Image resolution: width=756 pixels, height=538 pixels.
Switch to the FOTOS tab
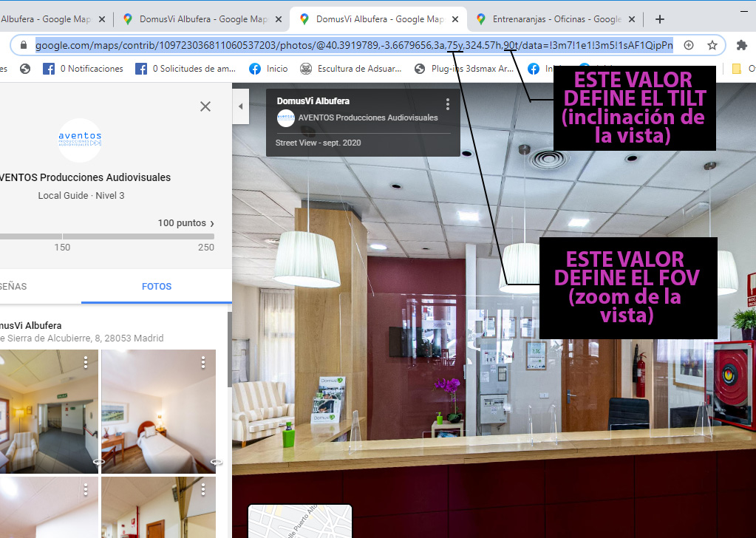point(157,286)
